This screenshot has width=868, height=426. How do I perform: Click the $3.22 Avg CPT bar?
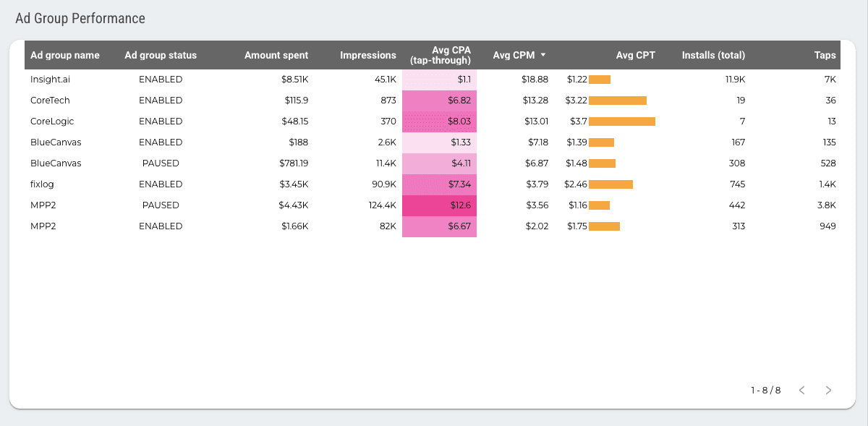618,101
